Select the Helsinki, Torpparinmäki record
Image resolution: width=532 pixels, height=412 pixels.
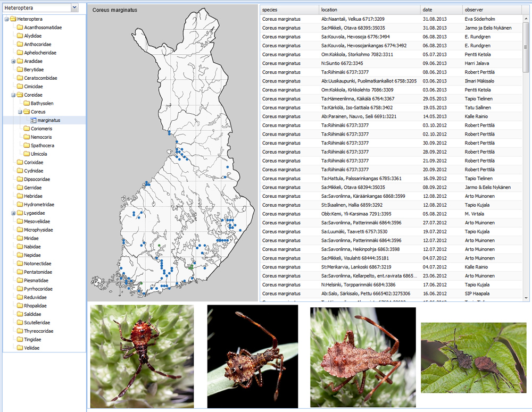click(391, 284)
